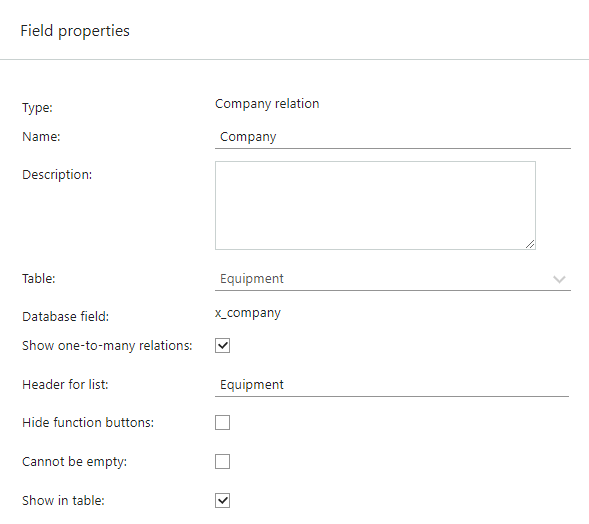Screen dimensions: 589x524
Task: Click the 'x_company' database field value
Action: (x=248, y=313)
